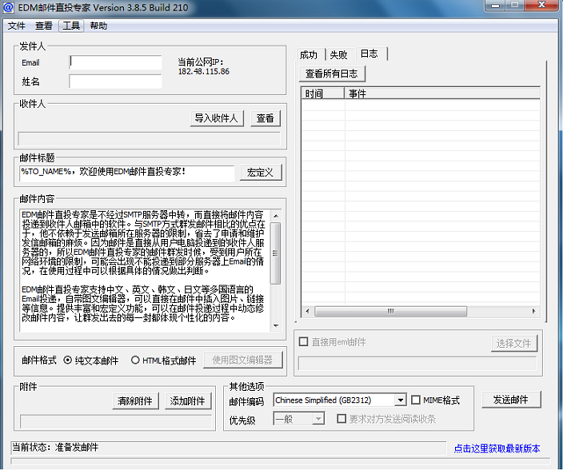This screenshot has height=470, width=563.
Task: Click the 查看 button in 收件人 section
Action: (265, 118)
